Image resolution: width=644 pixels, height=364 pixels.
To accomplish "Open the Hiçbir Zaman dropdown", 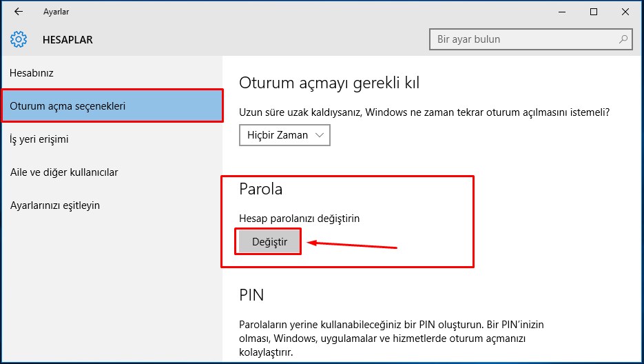I will tap(284, 135).
